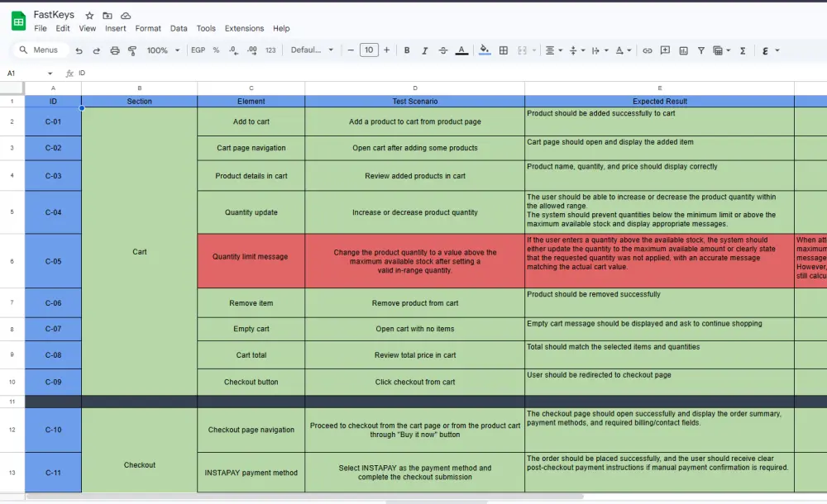Format as currency EGP
The image size is (827, 504).
198,50
